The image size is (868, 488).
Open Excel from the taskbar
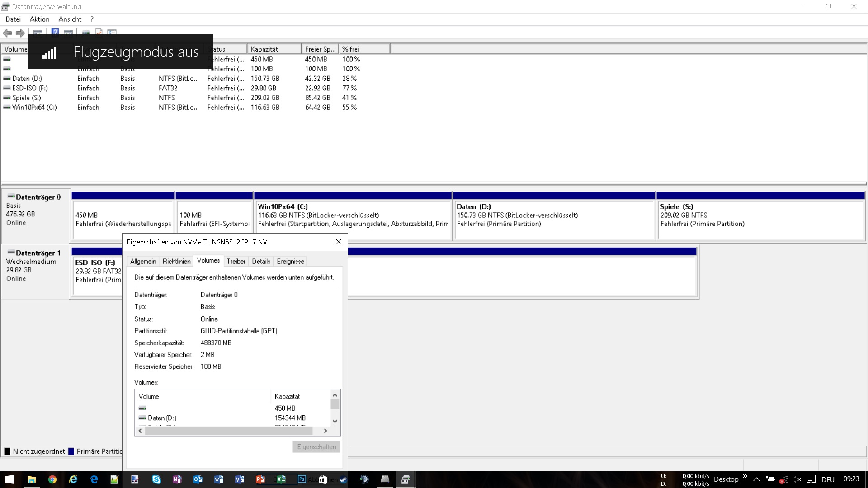point(281,479)
